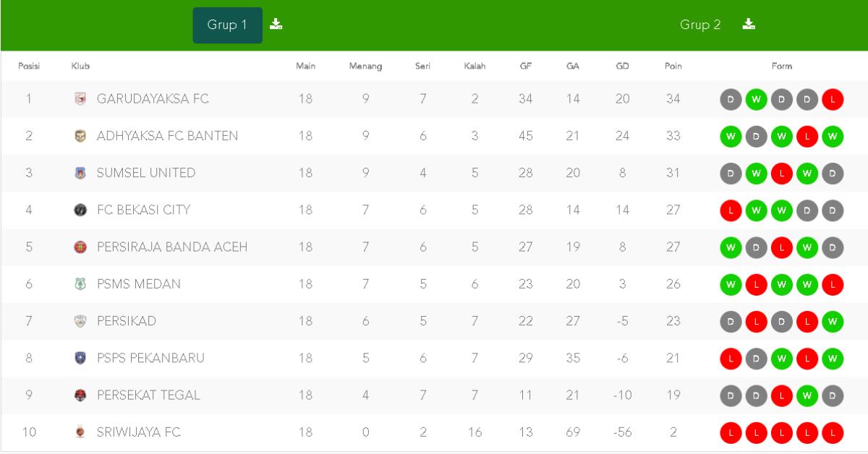Click Adhyaksa Banten's green win form circle

pos(731,135)
